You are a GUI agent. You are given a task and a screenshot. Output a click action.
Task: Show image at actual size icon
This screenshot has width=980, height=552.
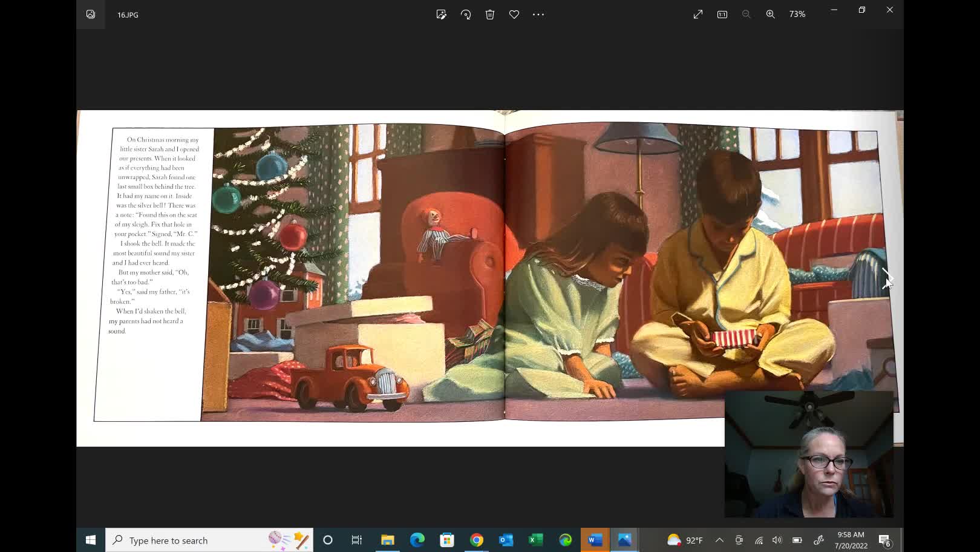722,15
